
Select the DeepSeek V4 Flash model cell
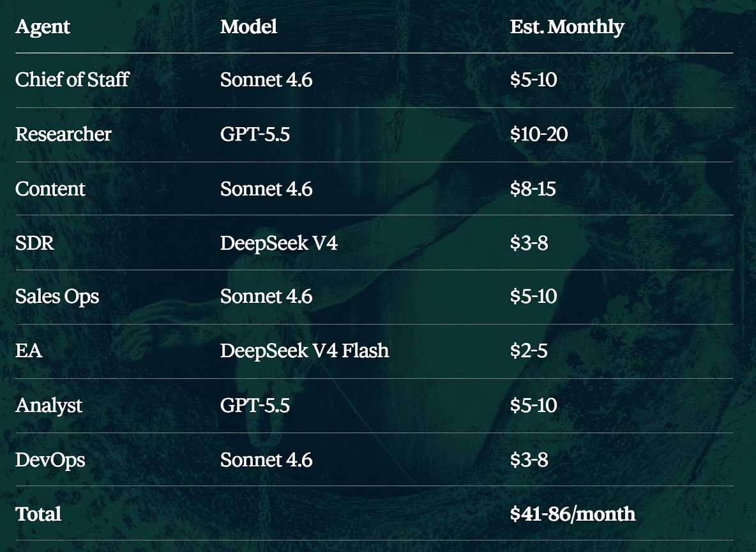[x=305, y=351]
